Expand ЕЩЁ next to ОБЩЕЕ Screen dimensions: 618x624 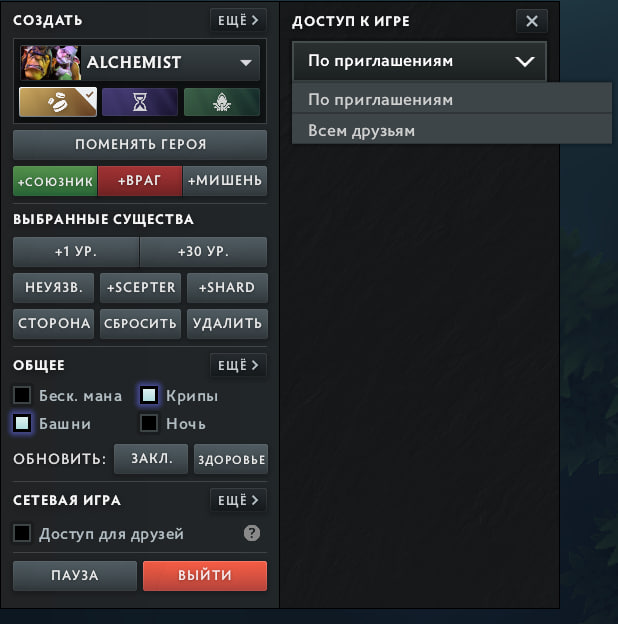pos(238,365)
